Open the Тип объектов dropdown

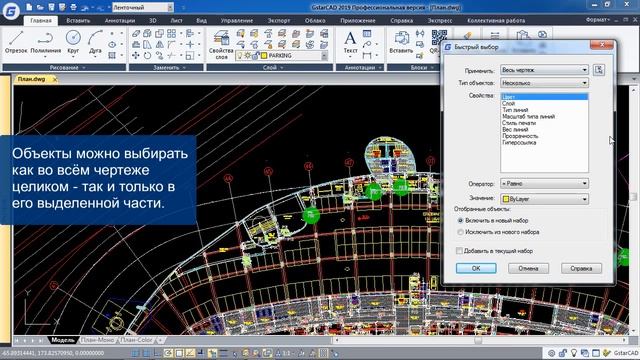(544, 83)
